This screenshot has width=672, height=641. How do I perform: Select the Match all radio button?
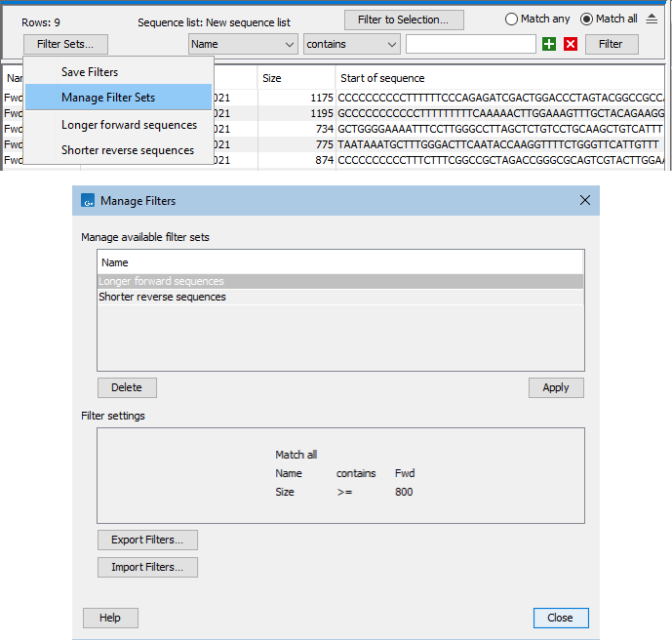point(586,20)
